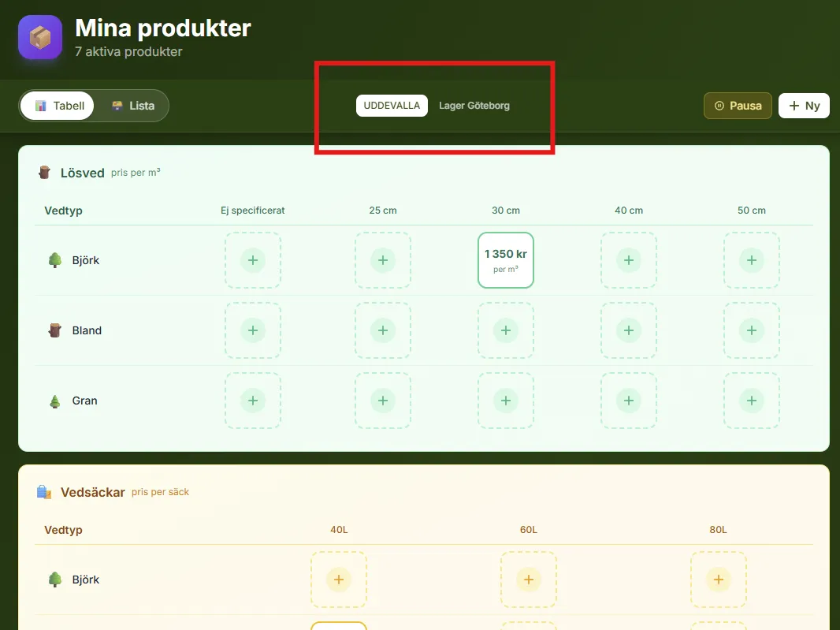Click the log icon in Bland row
This screenshot has width=840, height=630.
(54, 330)
